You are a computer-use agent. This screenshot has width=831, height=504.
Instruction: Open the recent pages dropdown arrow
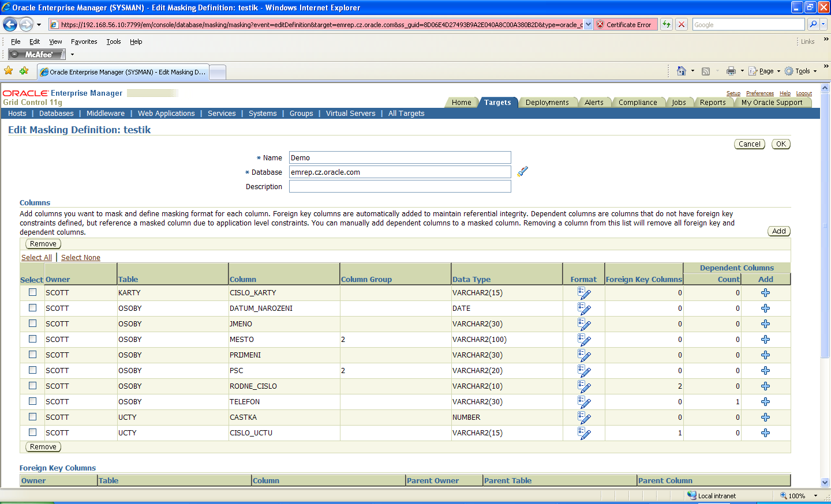click(x=39, y=25)
